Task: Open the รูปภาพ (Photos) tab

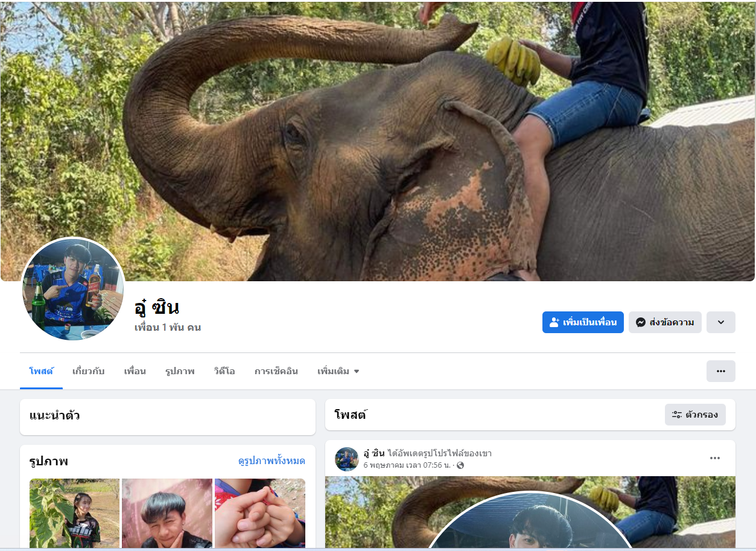Action: 180,371
